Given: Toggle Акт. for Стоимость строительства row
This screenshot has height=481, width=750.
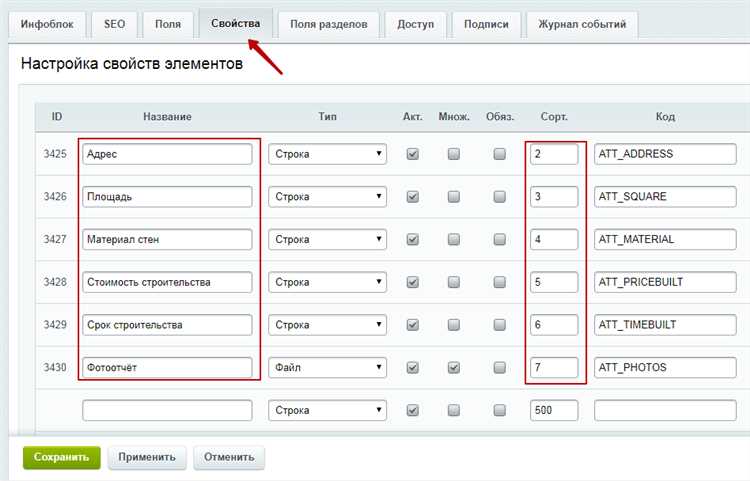Looking at the screenshot, I should coord(412,282).
